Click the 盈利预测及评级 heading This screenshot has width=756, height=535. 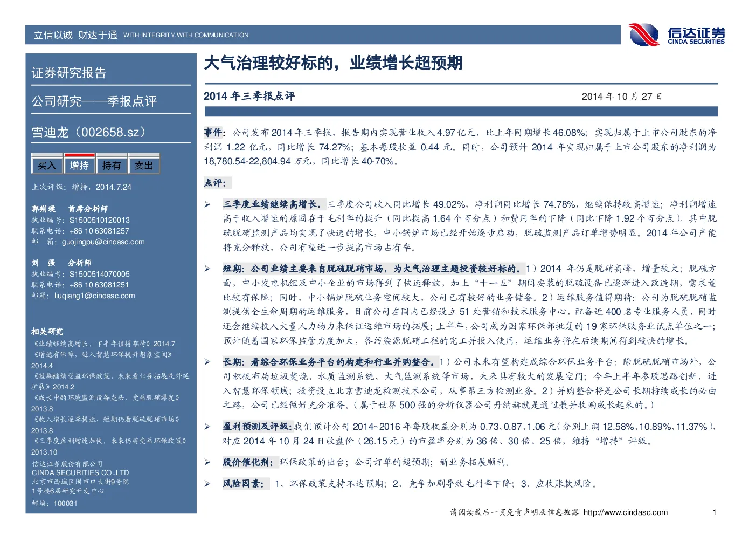pyautogui.click(x=258, y=427)
